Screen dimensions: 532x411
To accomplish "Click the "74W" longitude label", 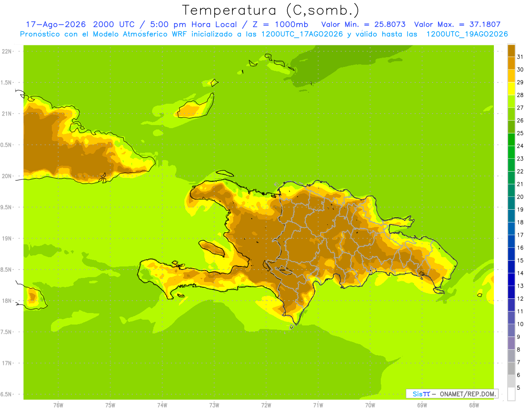I will 162,405.
